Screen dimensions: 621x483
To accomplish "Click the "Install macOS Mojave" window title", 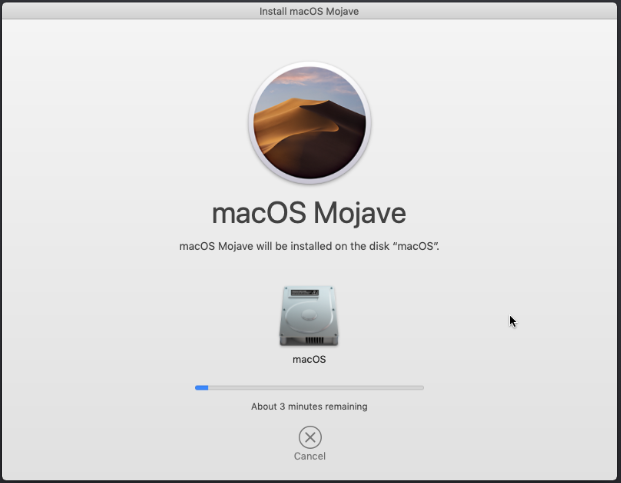I will (x=310, y=11).
